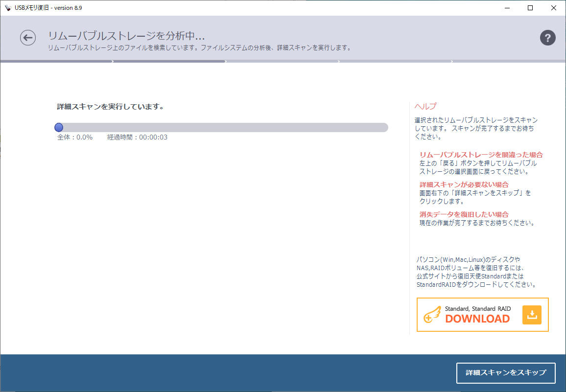566x392 pixels.
Task: Click the app icon in title bar
Action: click(8, 7)
